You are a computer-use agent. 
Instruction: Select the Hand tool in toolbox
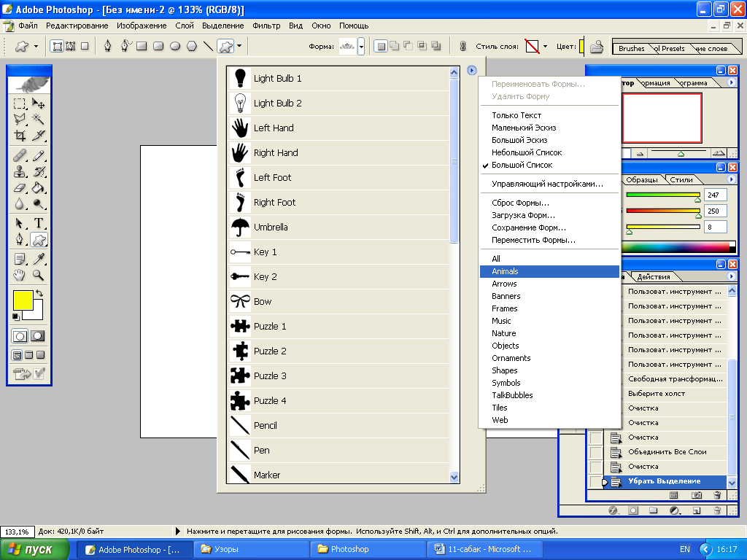[20, 275]
